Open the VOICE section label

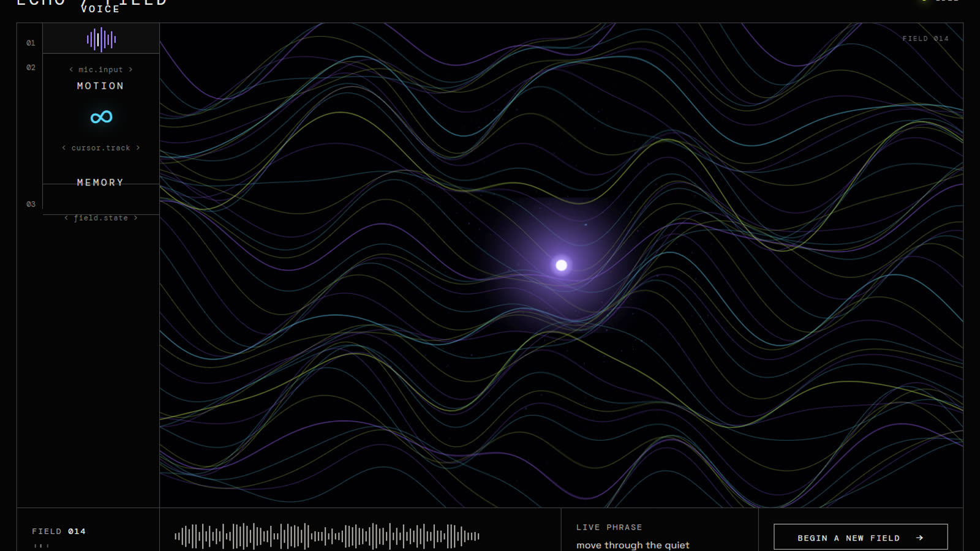[x=100, y=9]
